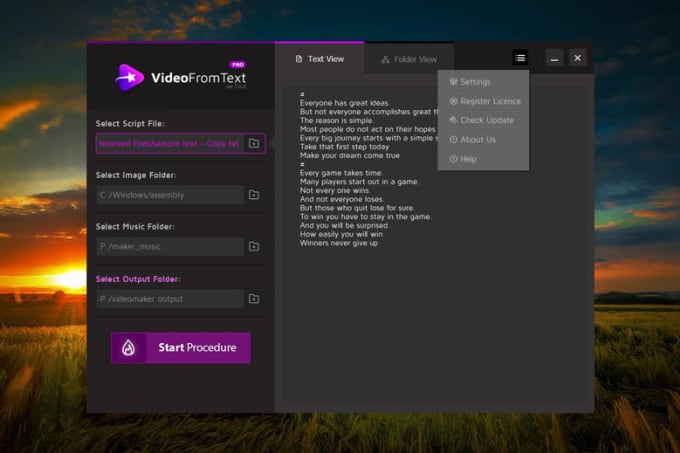Click the Help icon in menu
Image resolution: width=680 pixels, height=453 pixels.
tap(453, 159)
